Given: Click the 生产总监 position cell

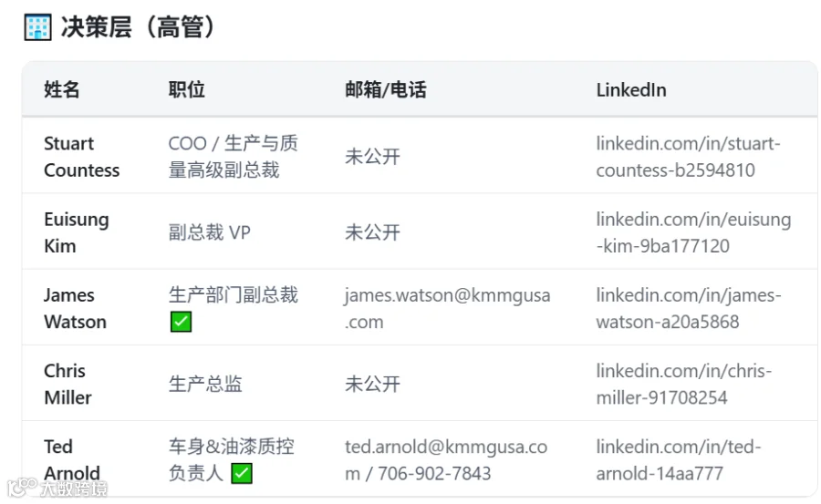Looking at the screenshot, I should coord(205,384).
